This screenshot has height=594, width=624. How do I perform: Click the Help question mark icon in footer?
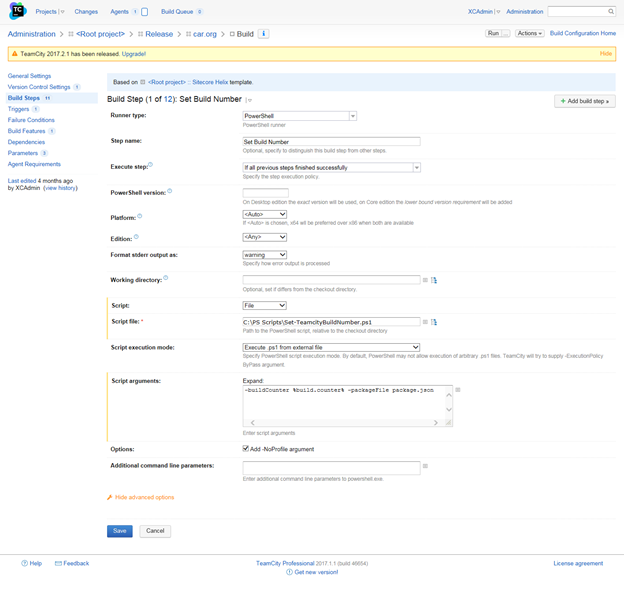tap(24, 563)
